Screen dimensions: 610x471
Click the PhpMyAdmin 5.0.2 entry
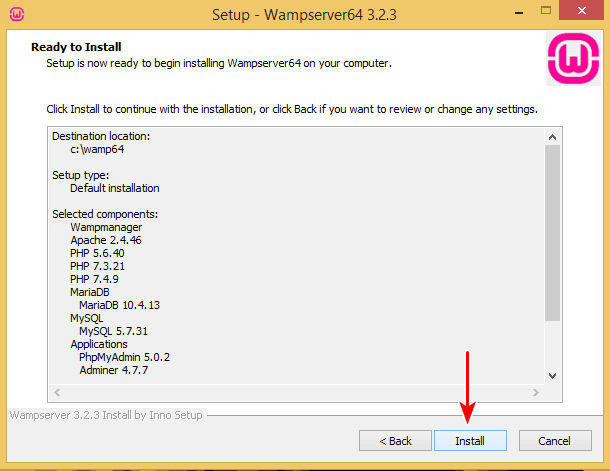point(124,357)
